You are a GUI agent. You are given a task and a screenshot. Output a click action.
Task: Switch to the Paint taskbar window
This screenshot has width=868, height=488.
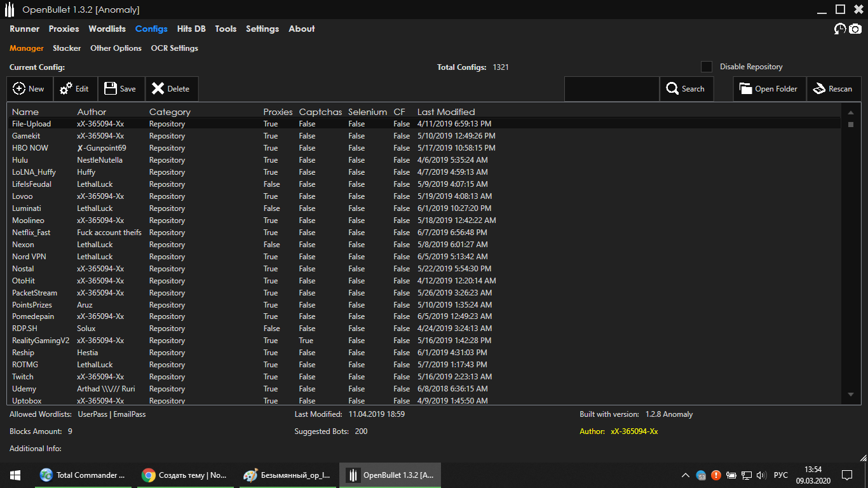288,475
